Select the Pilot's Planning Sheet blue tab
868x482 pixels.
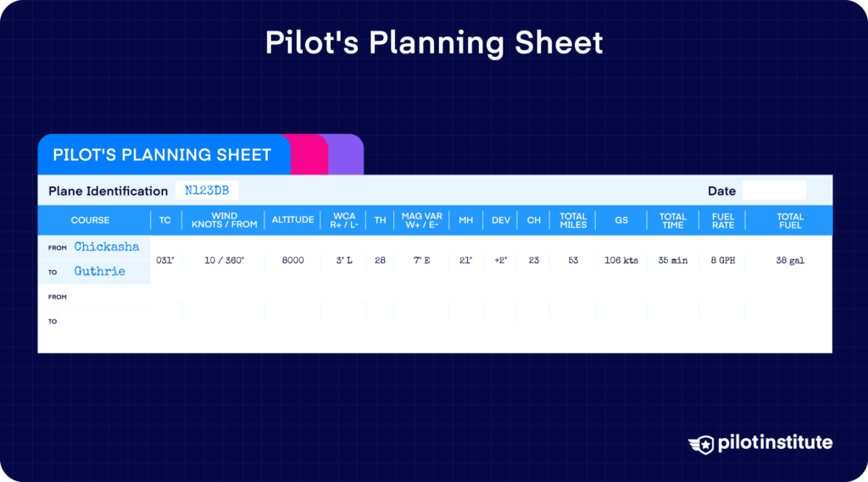(164, 154)
